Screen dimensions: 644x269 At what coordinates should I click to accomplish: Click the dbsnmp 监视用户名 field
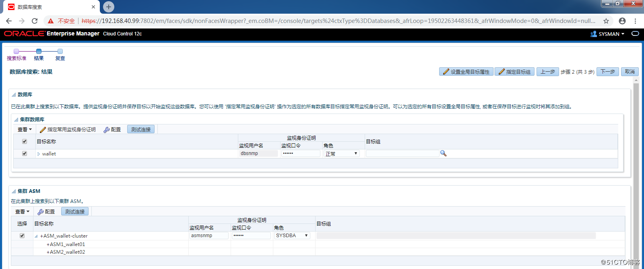pos(258,153)
